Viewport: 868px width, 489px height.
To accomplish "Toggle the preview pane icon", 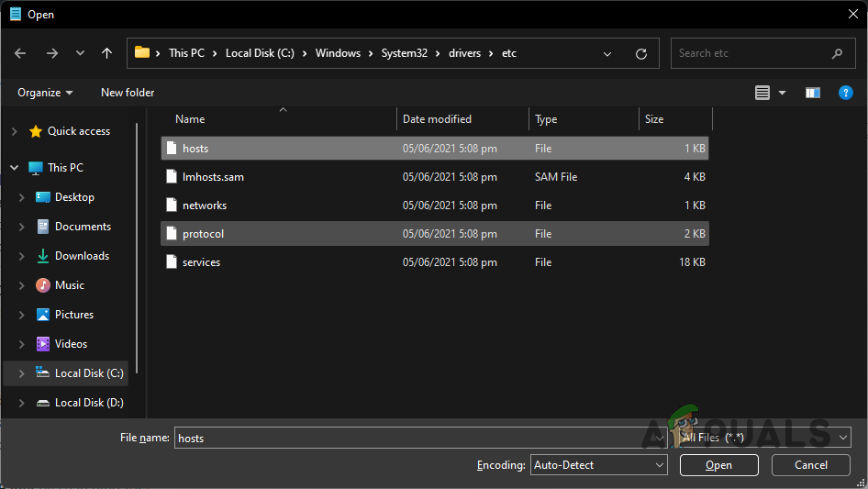I will click(812, 93).
